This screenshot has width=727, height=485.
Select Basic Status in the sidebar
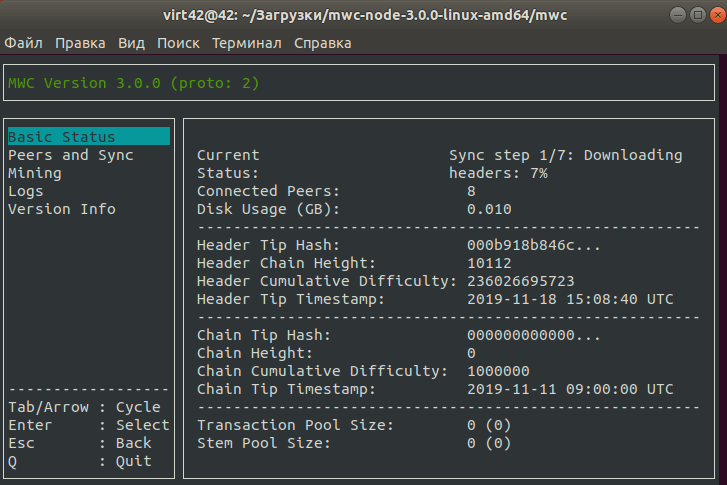(x=89, y=137)
